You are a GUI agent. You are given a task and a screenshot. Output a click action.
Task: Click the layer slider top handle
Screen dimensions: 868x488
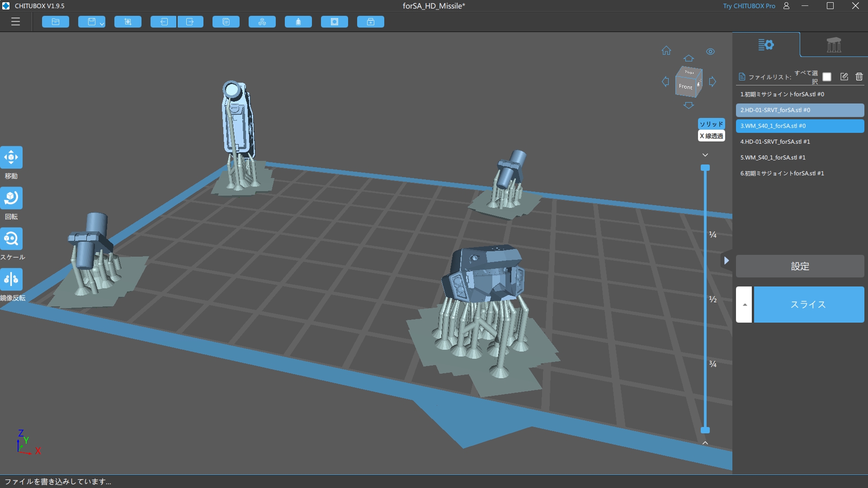pyautogui.click(x=705, y=168)
